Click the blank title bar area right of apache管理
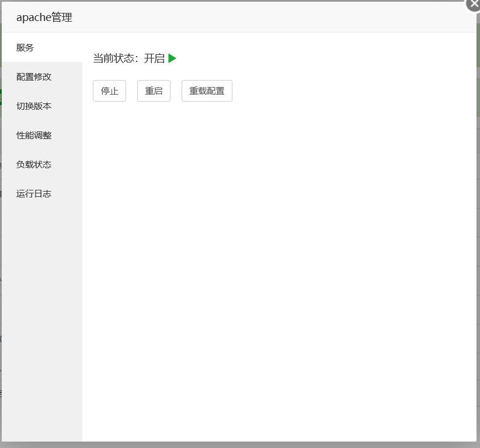The width and height of the screenshot is (480, 448). point(263,18)
